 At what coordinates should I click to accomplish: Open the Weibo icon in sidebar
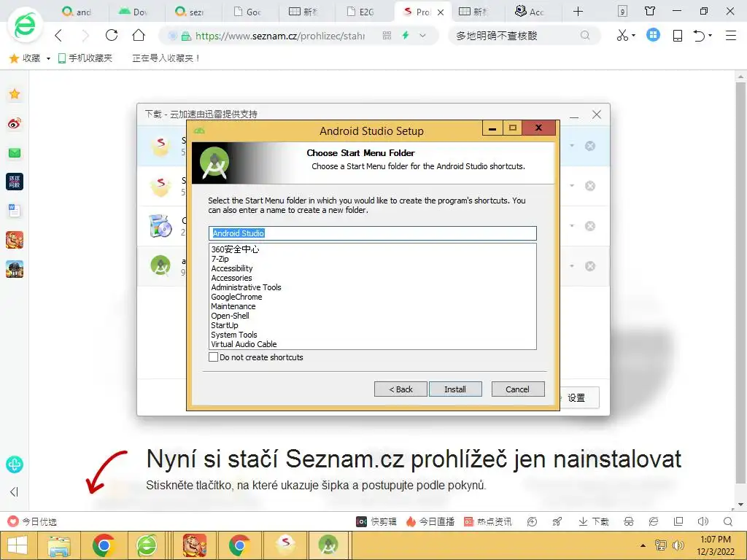pyautogui.click(x=15, y=124)
